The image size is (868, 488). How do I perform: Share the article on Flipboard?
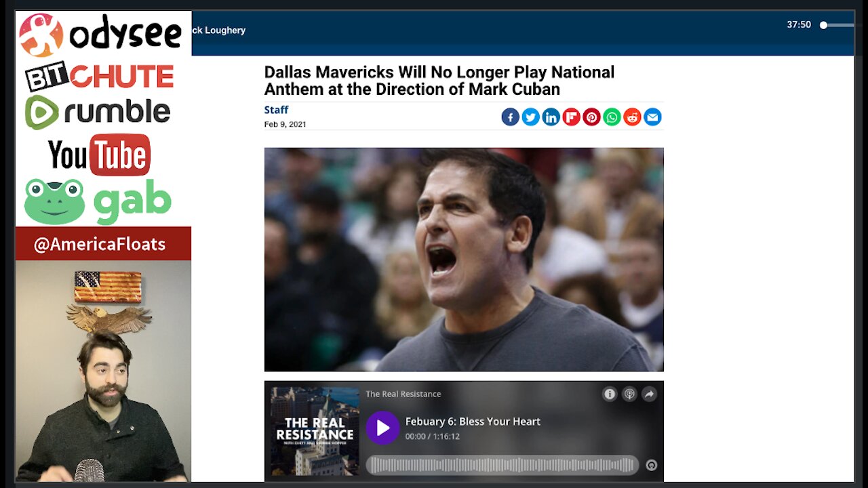(x=572, y=117)
